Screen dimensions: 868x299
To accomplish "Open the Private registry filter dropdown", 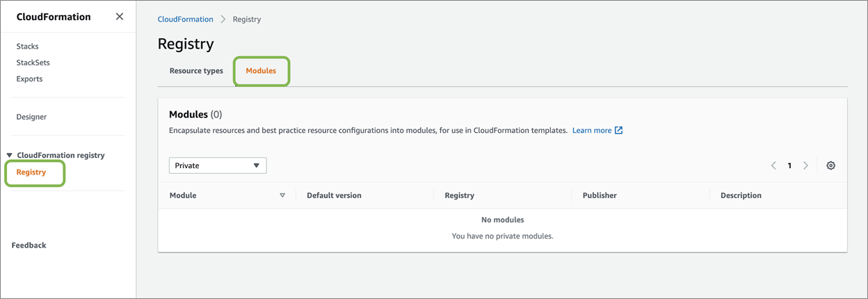I will coord(218,165).
